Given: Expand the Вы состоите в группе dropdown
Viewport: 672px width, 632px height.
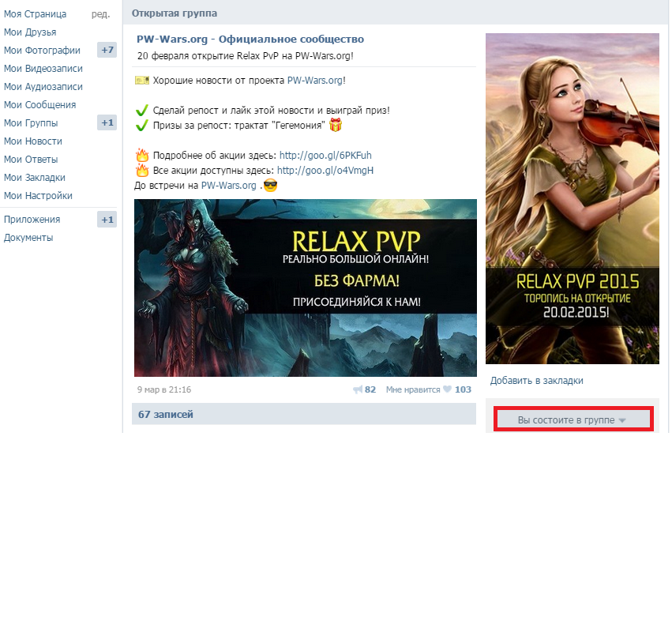Looking at the screenshot, I should pyautogui.click(x=573, y=419).
